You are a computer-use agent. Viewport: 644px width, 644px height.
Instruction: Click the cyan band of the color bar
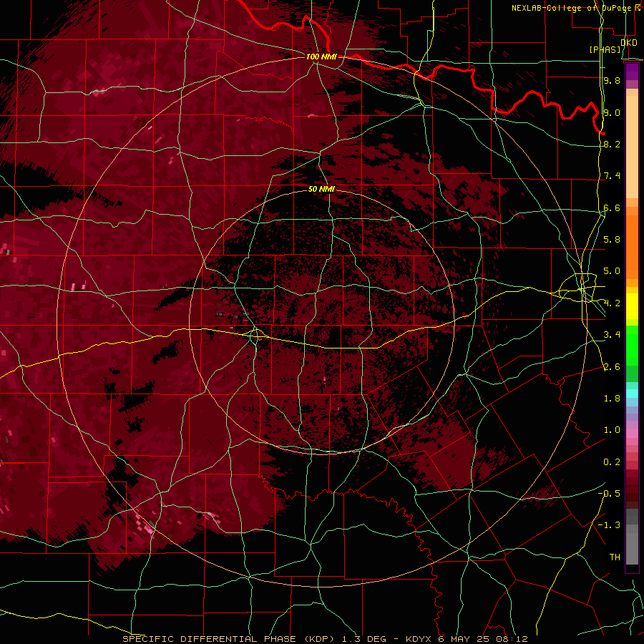[x=632, y=393]
